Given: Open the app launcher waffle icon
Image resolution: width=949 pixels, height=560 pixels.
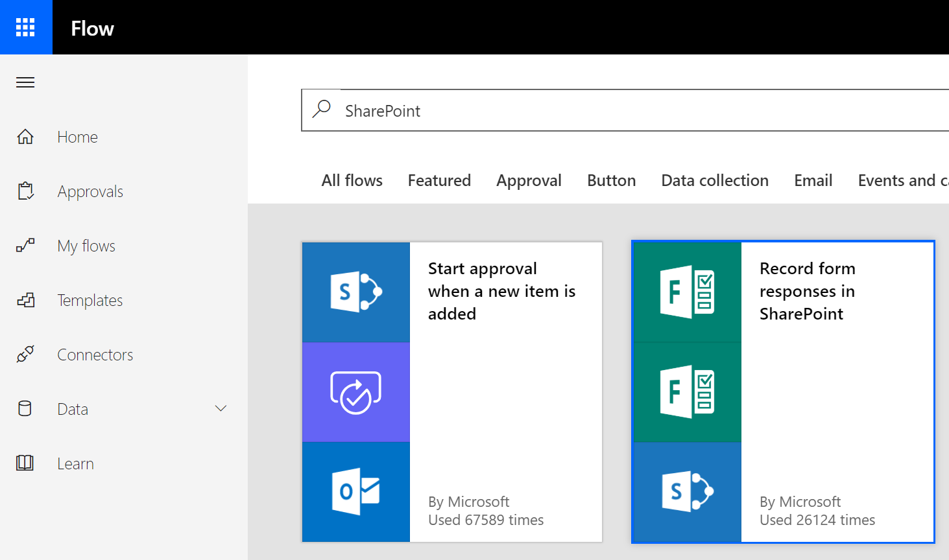Looking at the screenshot, I should click(x=25, y=27).
